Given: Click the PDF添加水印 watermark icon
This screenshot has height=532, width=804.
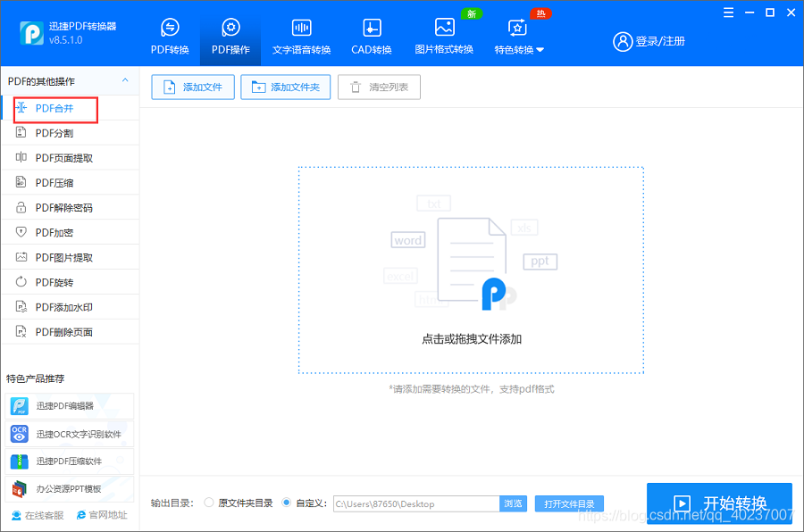Looking at the screenshot, I should click(21, 306).
